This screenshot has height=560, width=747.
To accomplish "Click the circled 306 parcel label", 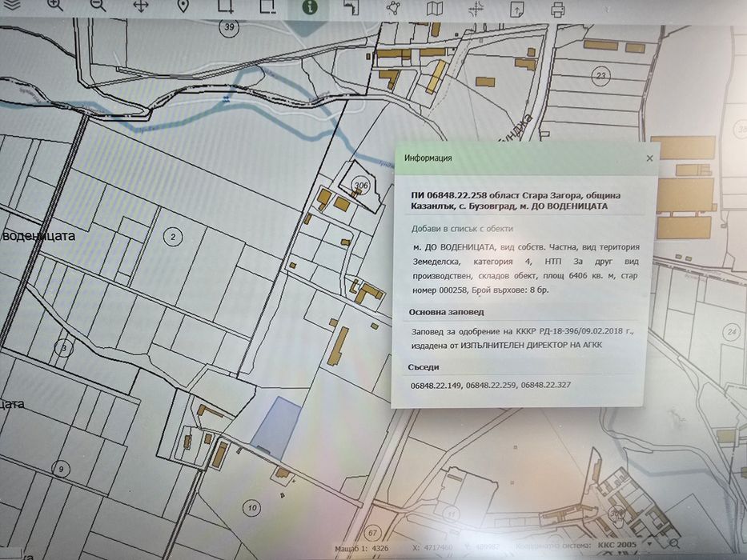I will point(361,186).
